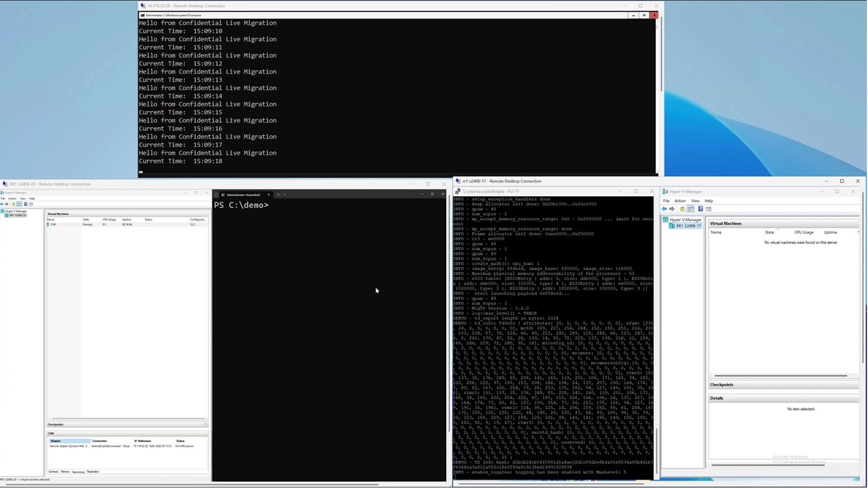Click the Back arrow in right Hyper-V Manager toolbar
This screenshot has height=488, width=868.
click(664, 208)
